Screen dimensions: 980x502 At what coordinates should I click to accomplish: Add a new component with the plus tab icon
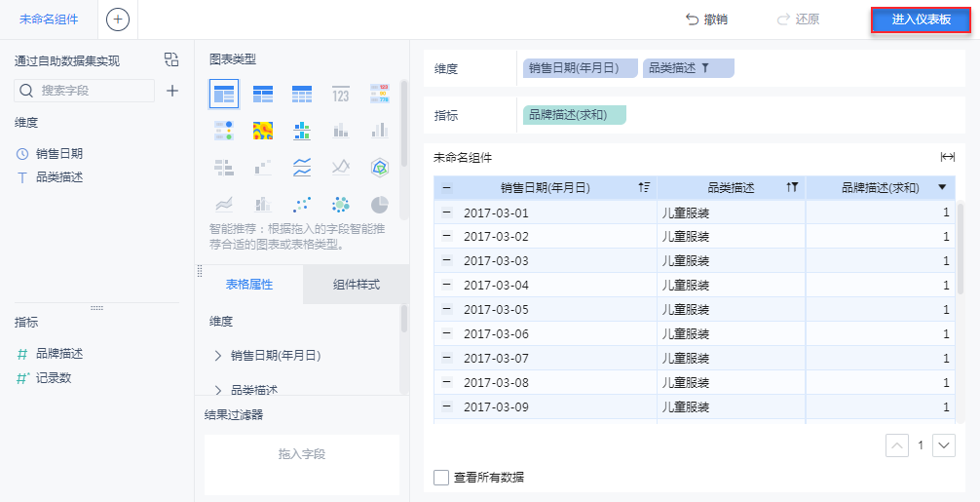point(117,19)
